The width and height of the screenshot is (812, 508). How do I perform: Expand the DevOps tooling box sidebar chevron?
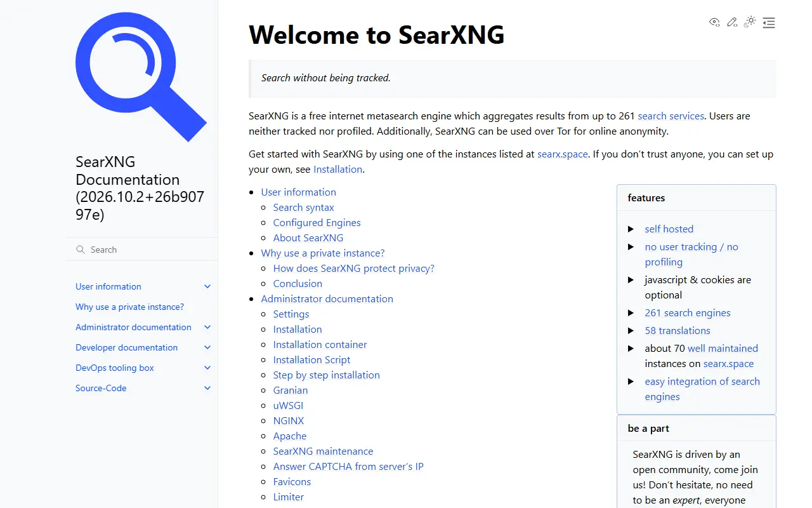tap(207, 368)
